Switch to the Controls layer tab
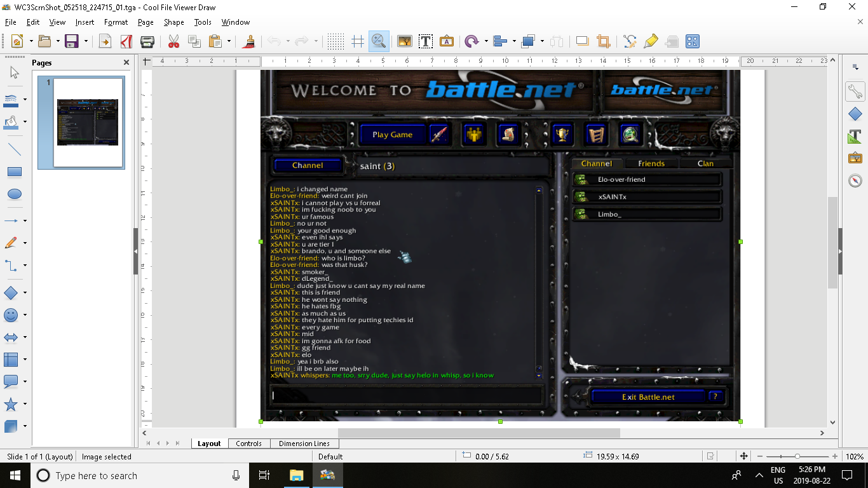Image resolution: width=868 pixels, height=488 pixels. (249, 444)
